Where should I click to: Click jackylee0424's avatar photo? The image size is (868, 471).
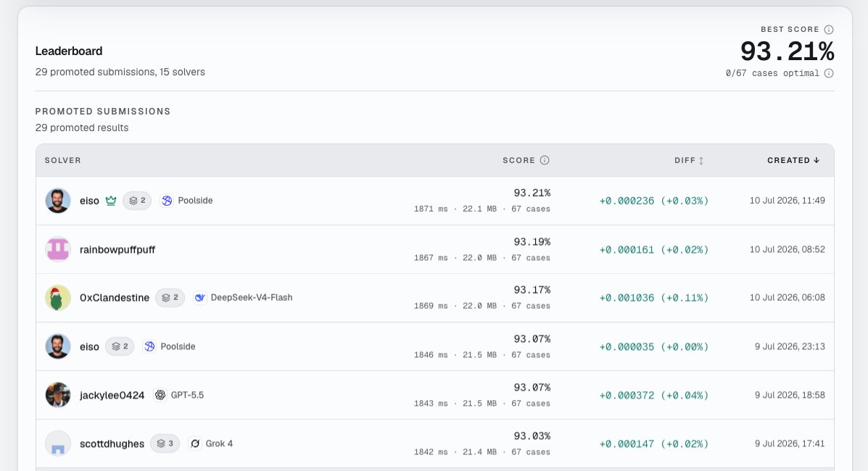coord(58,395)
